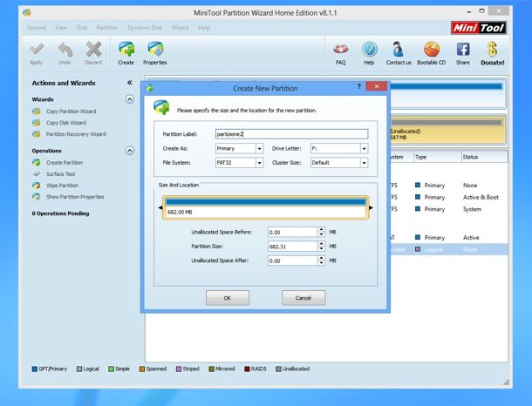
Task: Click the Spanned legend swatch
Action: tap(142, 369)
